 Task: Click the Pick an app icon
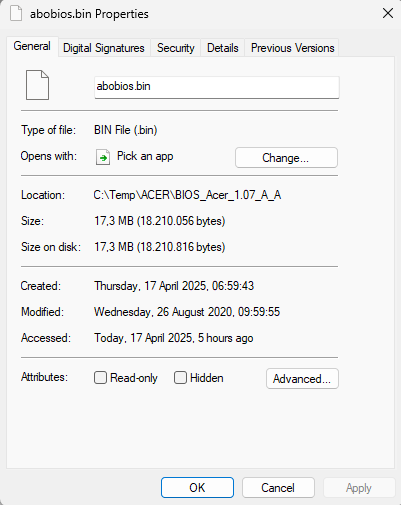coord(103,157)
